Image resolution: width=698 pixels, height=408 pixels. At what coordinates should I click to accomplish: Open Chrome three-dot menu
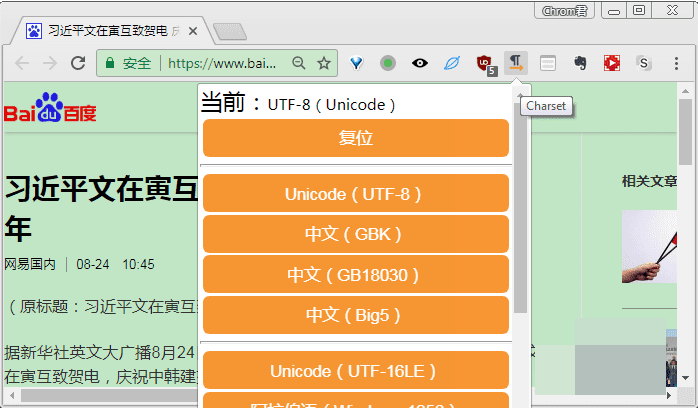pos(676,63)
